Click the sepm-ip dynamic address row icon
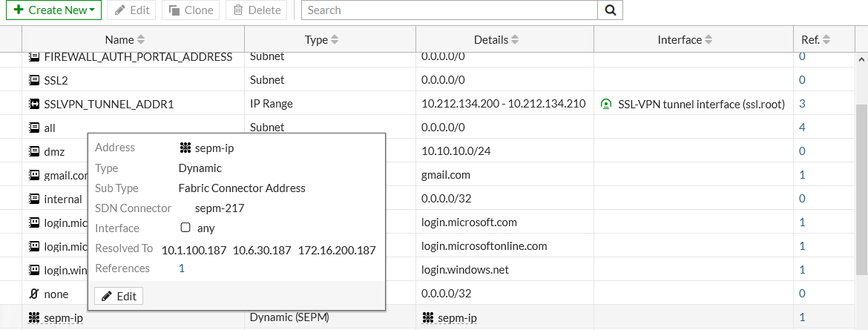The width and height of the screenshot is (868, 330). [x=34, y=318]
